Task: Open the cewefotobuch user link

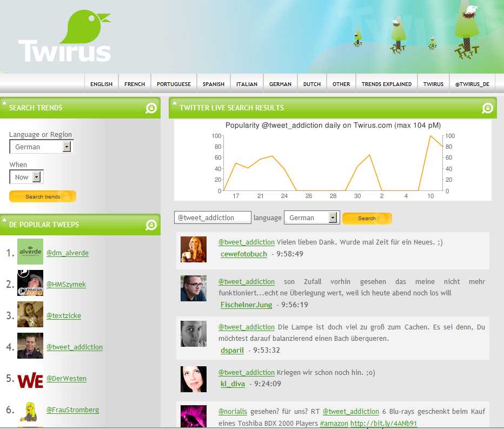Action: (244, 254)
